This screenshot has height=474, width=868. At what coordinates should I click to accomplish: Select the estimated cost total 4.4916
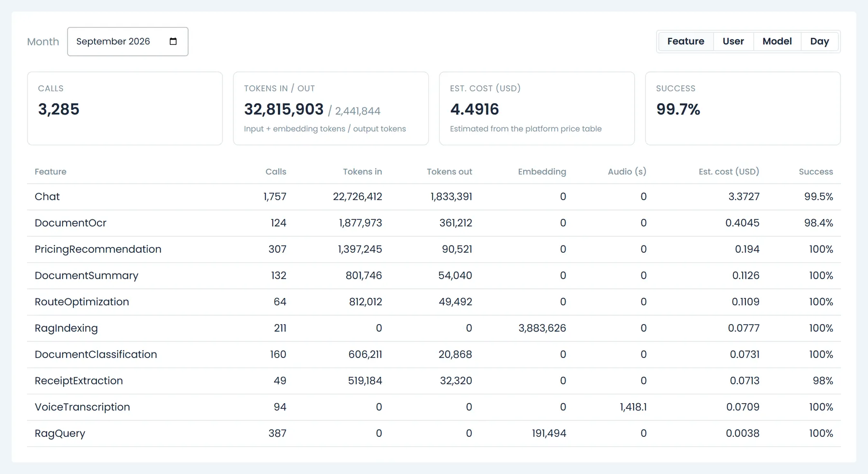pos(475,109)
